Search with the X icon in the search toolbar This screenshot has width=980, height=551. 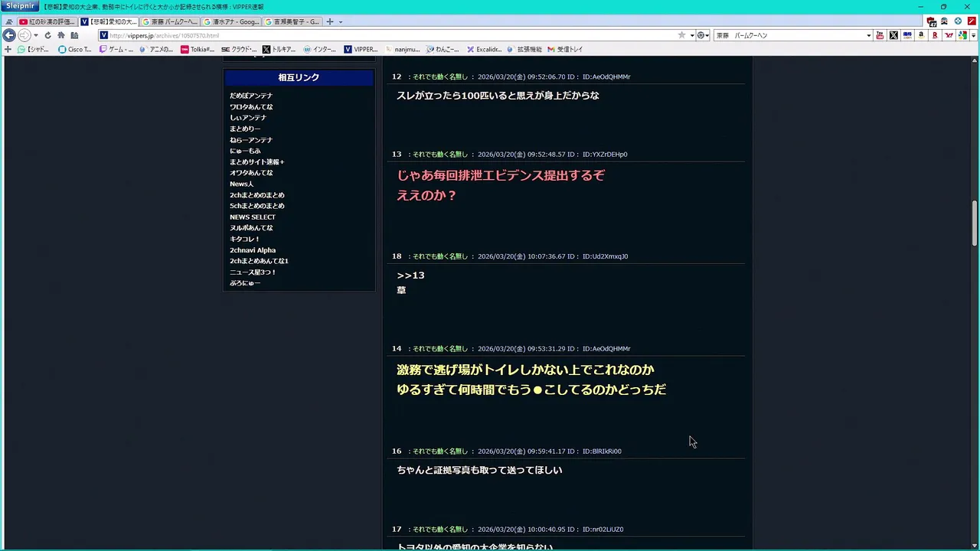[x=893, y=35]
